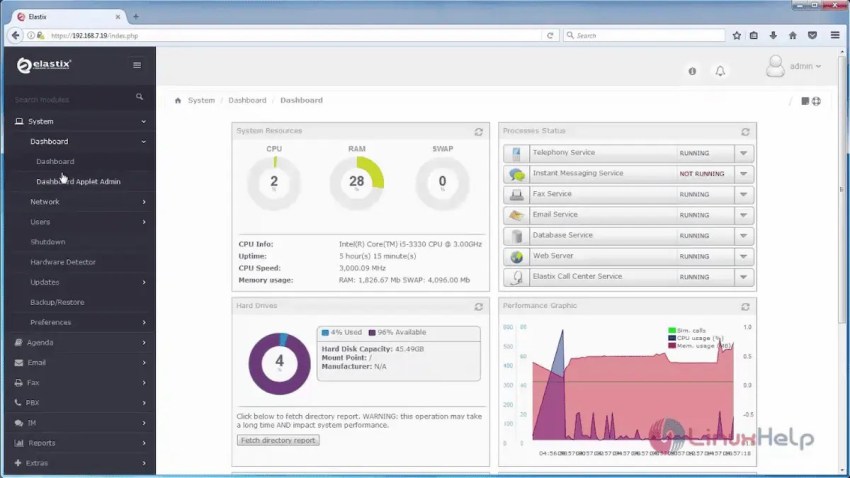Screen dimensions: 850x478
Task: Reload the page with browser refresh icon
Action: coord(550,35)
